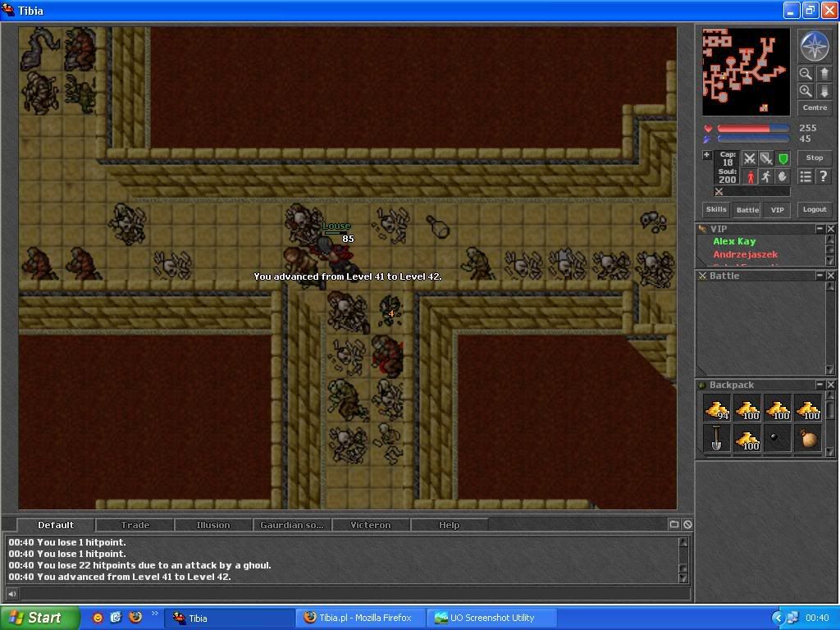840x630 pixels.
Task: Click the red heart hitpoints icon
Action: [x=708, y=129]
